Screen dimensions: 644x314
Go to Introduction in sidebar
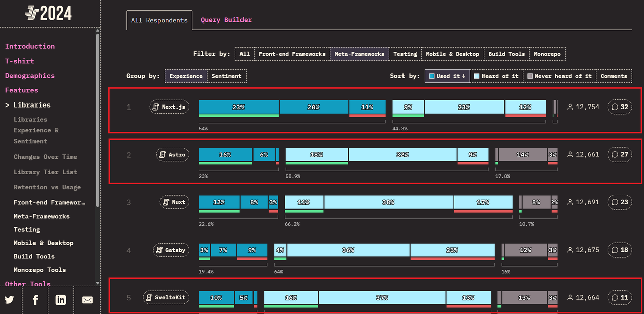click(x=30, y=46)
